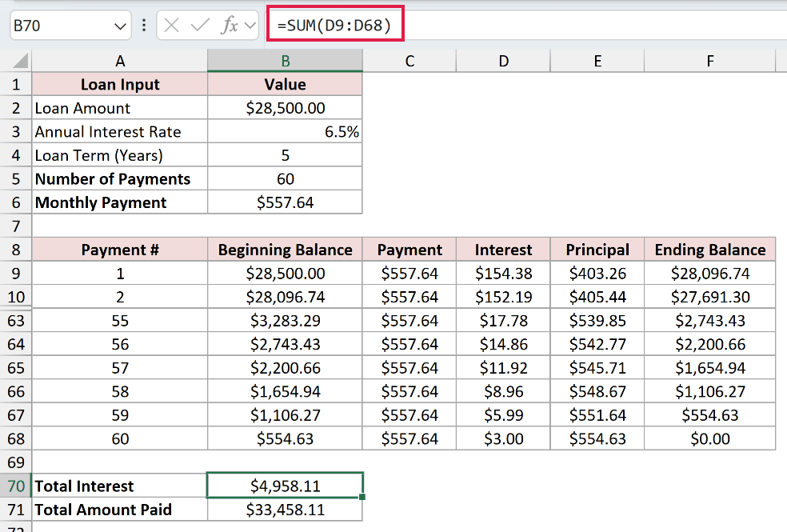787x532 pixels.
Task: Click the Number of Payments label
Action: [120, 178]
